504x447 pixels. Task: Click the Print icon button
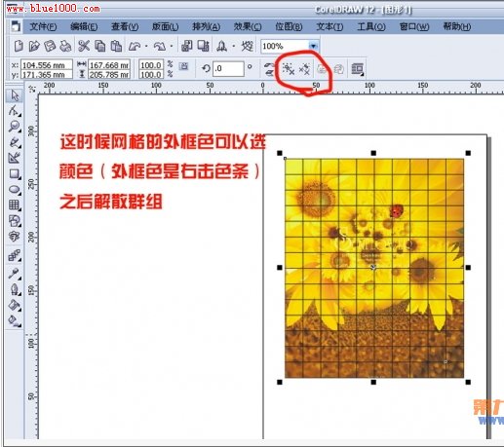pyautogui.click(x=66, y=46)
